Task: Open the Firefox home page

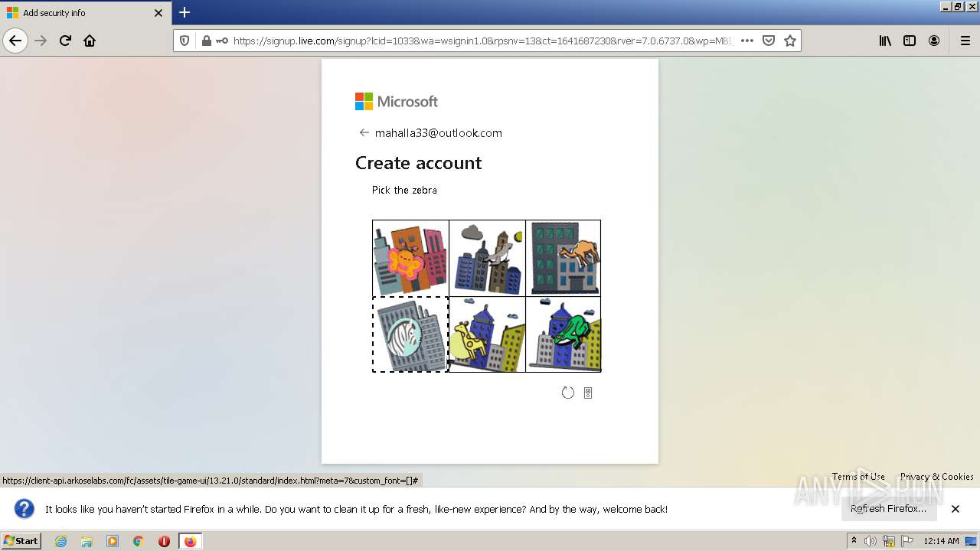Action: tap(90, 41)
